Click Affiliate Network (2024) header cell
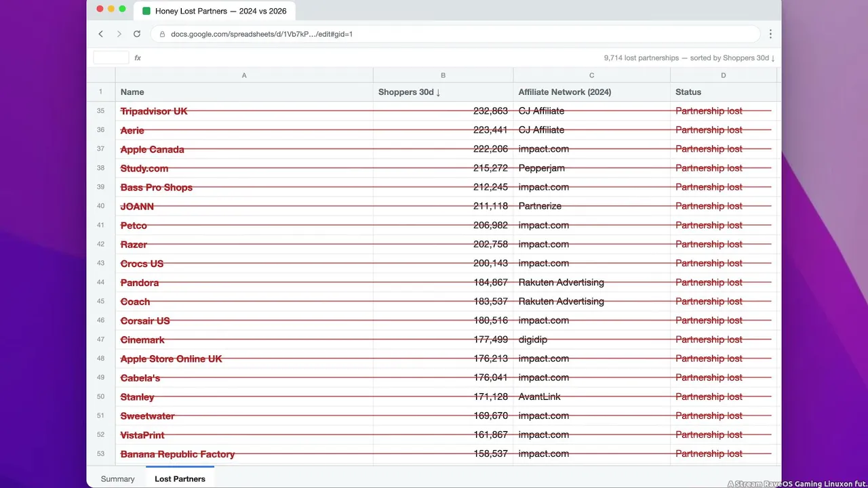Viewport: 868px width, 488px height. click(x=591, y=92)
